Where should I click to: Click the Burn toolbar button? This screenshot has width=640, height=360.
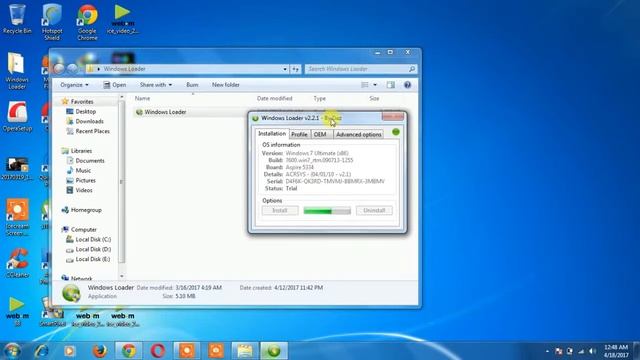[192, 85]
